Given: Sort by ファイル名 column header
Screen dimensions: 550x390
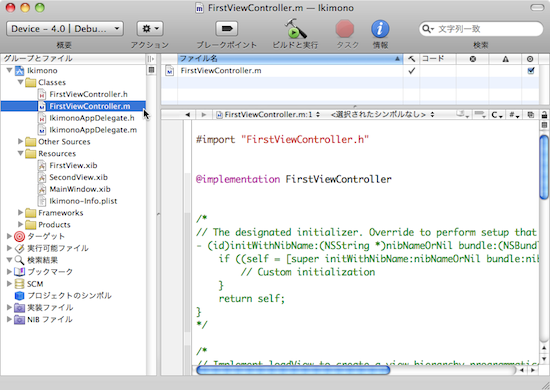Looking at the screenshot, I should (x=290, y=59).
